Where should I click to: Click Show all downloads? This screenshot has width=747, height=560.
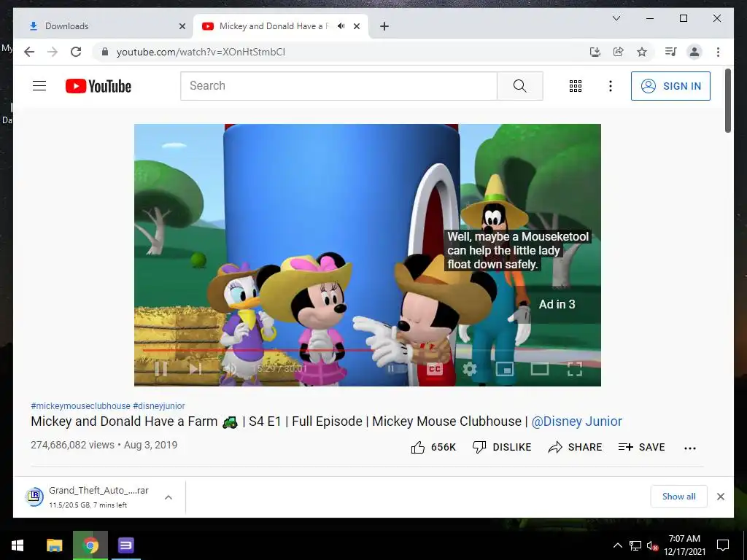(679, 497)
